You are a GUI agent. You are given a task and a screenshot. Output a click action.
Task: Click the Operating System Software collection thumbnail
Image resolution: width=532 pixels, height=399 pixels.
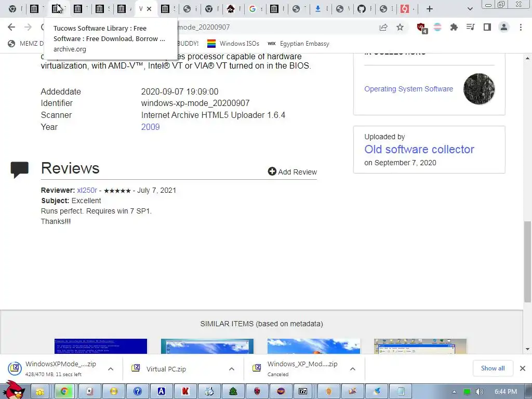(x=478, y=88)
